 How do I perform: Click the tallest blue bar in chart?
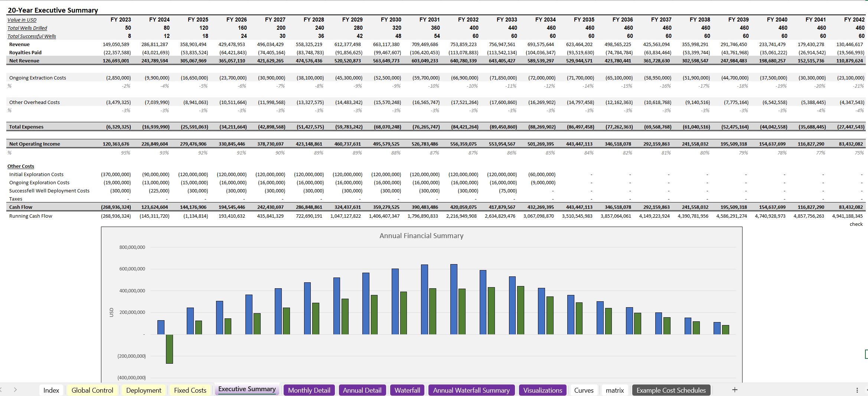[x=454, y=299]
